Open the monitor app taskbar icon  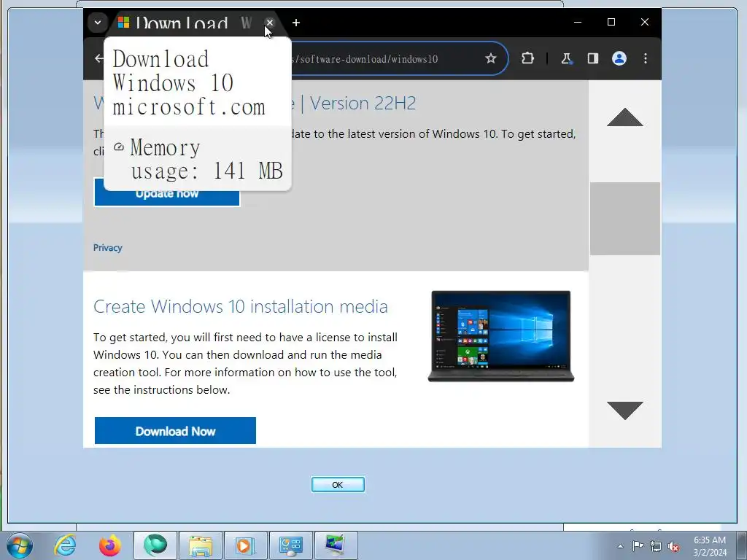[x=336, y=545]
